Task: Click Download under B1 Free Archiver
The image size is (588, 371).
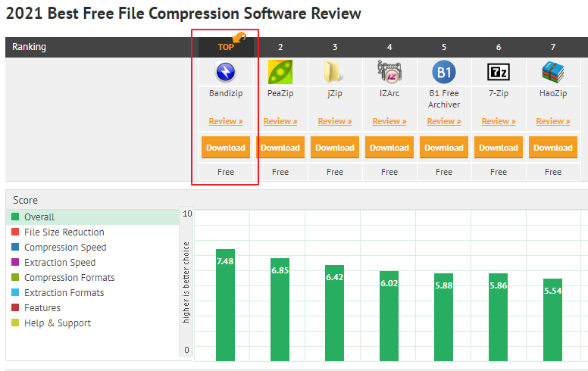Action: [x=444, y=148]
